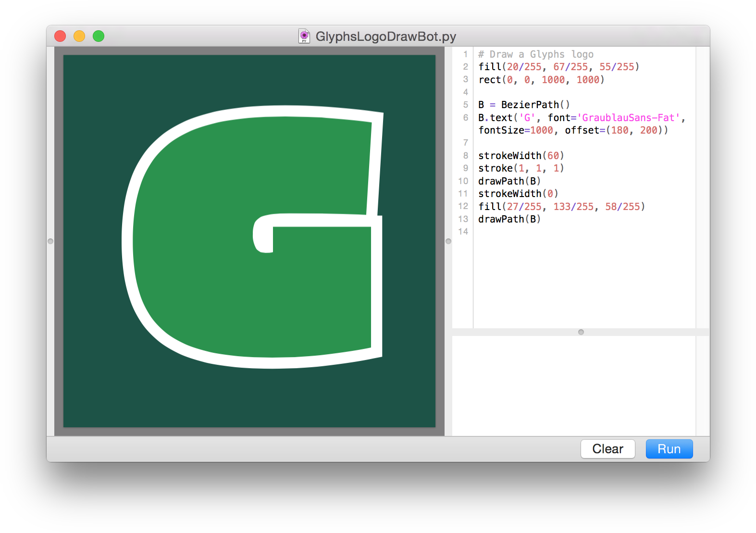Run the DrawBot script

coord(669,449)
